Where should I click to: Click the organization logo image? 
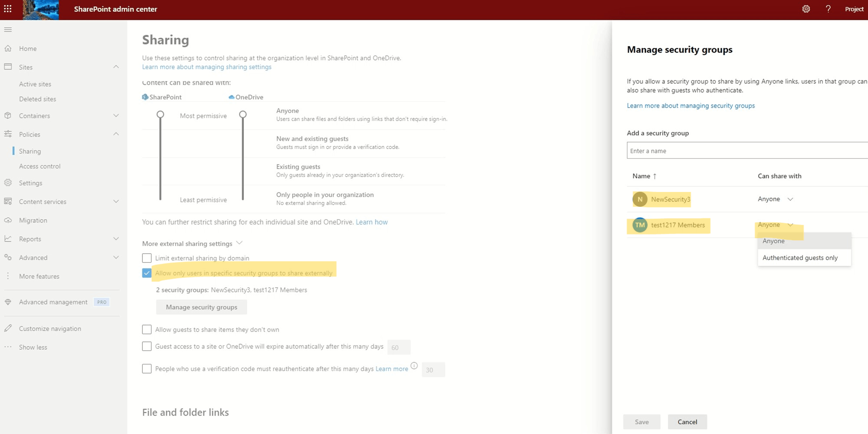tap(41, 10)
